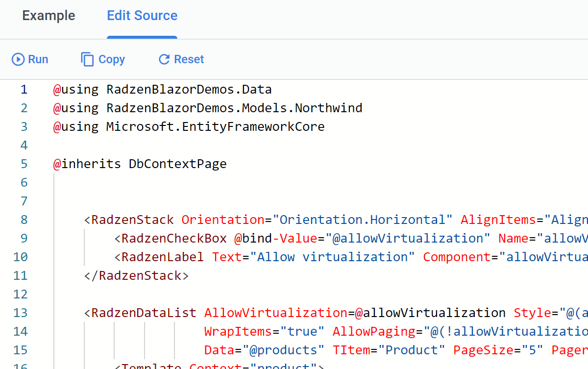Click the Reset refresh icon
The width and height of the screenshot is (588, 369).
(x=163, y=59)
